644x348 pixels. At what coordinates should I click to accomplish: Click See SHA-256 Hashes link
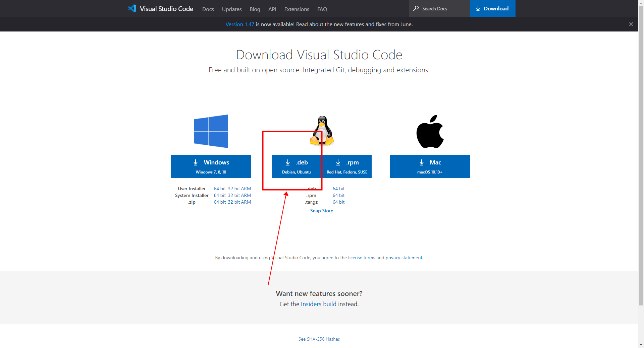click(319, 339)
